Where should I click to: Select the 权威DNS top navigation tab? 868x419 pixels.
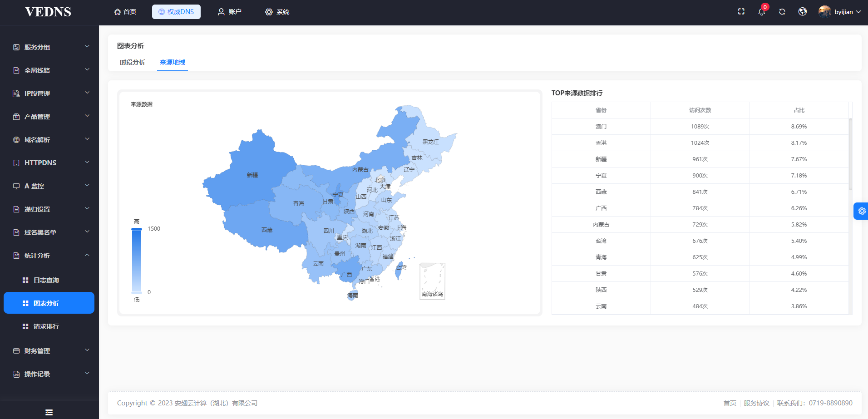(176, 11)
